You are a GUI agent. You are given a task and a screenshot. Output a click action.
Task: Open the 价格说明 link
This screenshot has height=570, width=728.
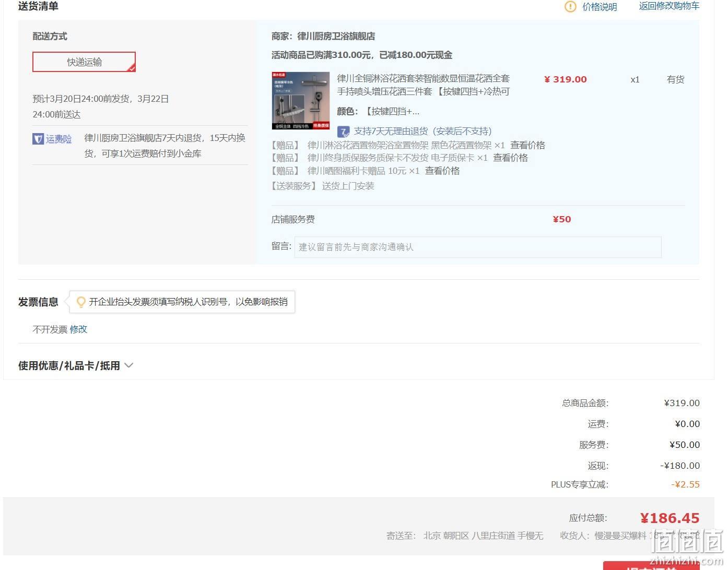point(600,7)
